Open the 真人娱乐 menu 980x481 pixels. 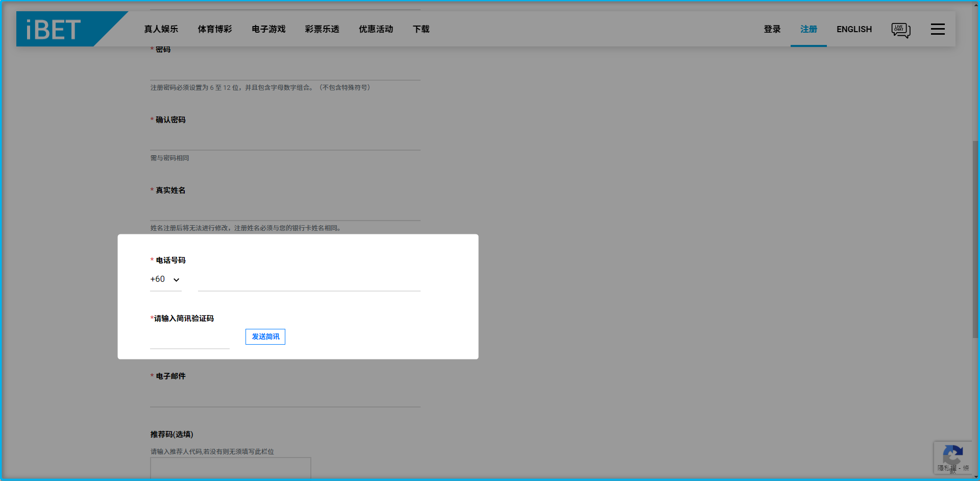click(161, 29)
